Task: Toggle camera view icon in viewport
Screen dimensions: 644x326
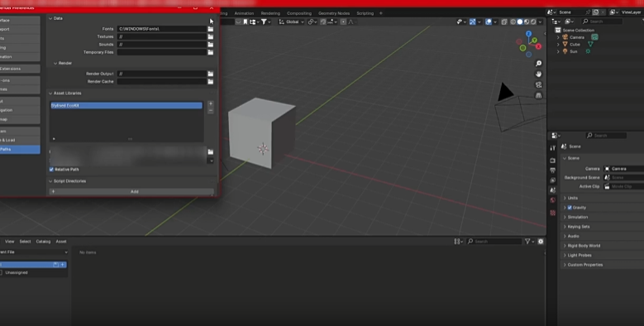Action: [538, 84]
